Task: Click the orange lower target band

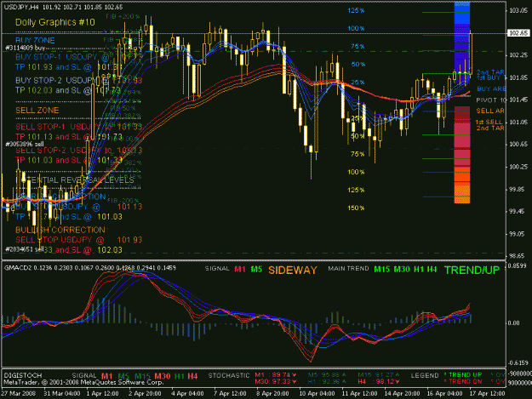Action: point(462,185)
